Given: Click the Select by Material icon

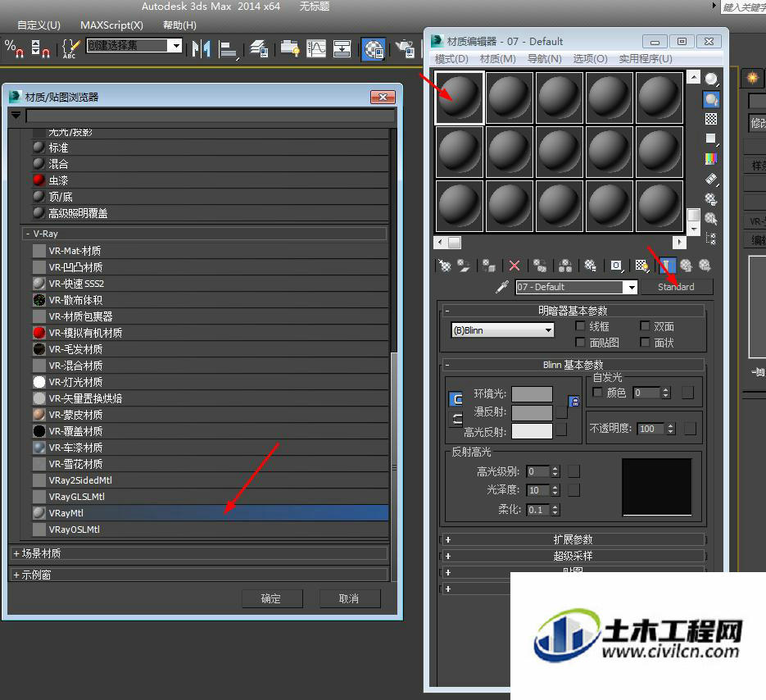Looking at the screenshot, I should [x=711, y=219].
